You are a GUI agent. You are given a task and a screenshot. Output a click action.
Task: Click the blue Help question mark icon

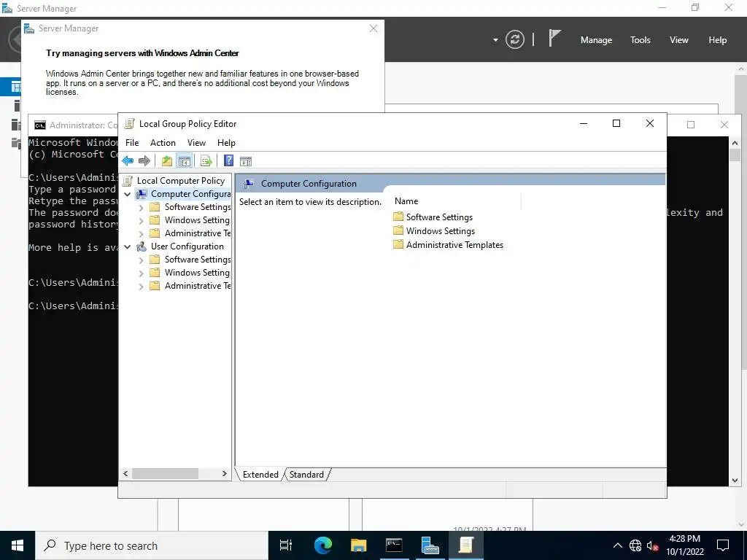tap(228, 161)
